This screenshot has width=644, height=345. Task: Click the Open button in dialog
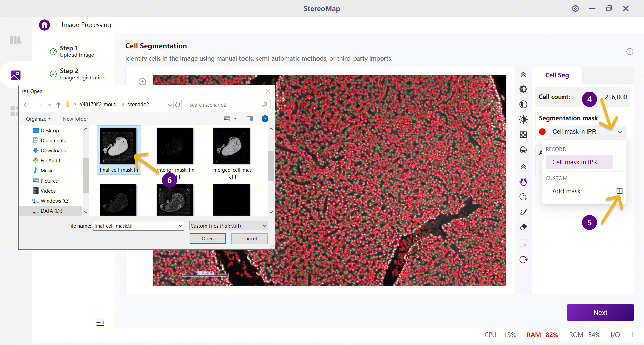[208, 239]
